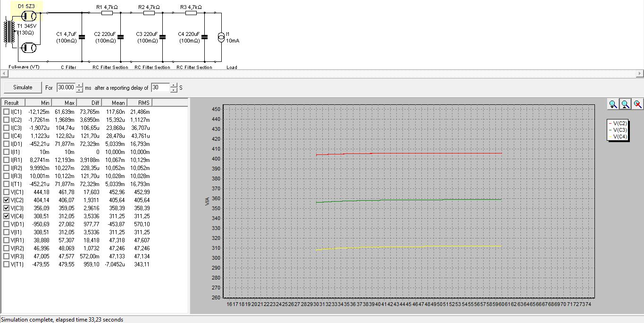The height and width of the screenshot is (323, 644).
Task: Click the V(C3) green legend entry
Action: [x=618, y=129]
